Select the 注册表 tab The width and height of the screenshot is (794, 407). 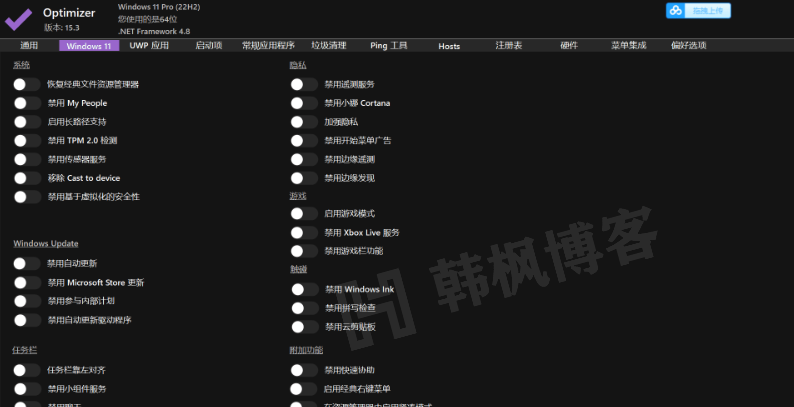coord(508,46)
